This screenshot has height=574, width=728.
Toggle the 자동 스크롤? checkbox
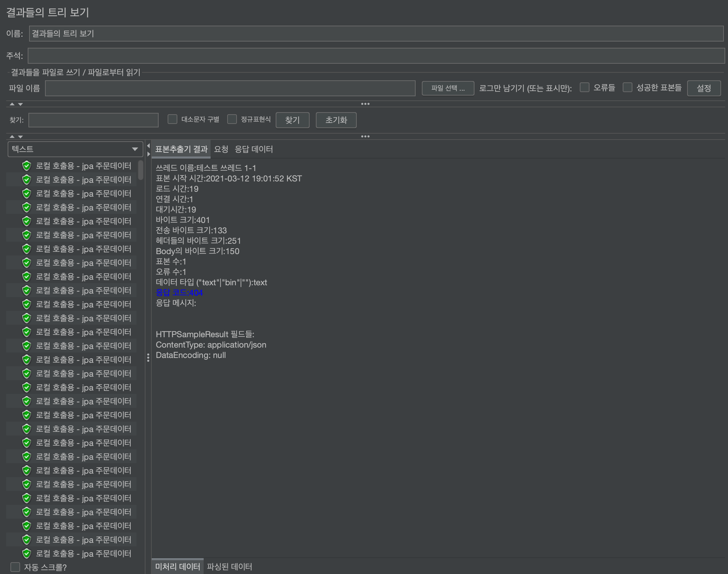click(15, 567)
